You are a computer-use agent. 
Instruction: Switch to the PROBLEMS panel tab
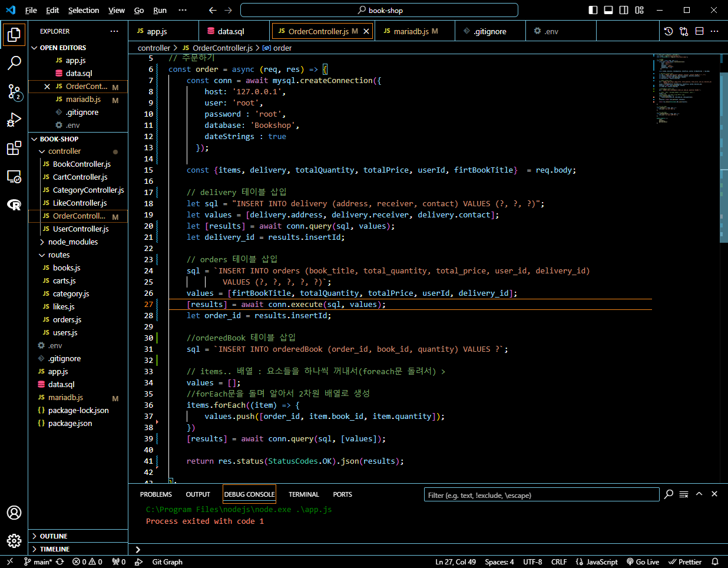tap(156, 494)
